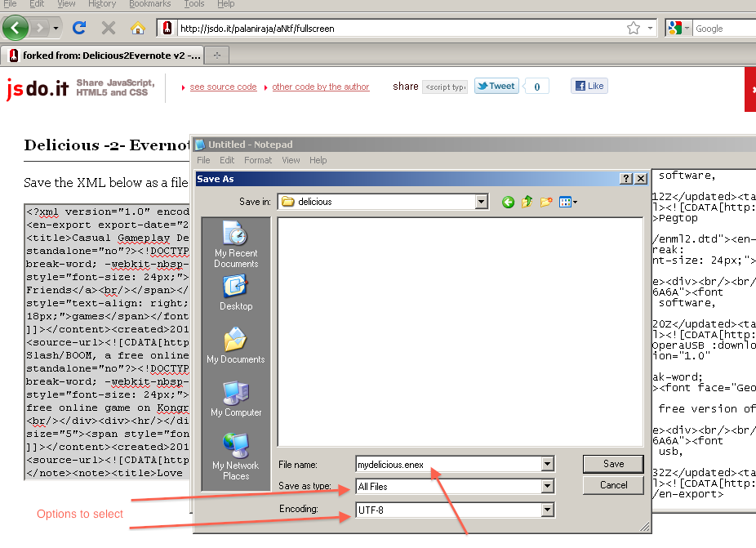Click the Up One Level folder icon
Screen dimensions: 756x548
pyautogui.click(x=527, y=202)
